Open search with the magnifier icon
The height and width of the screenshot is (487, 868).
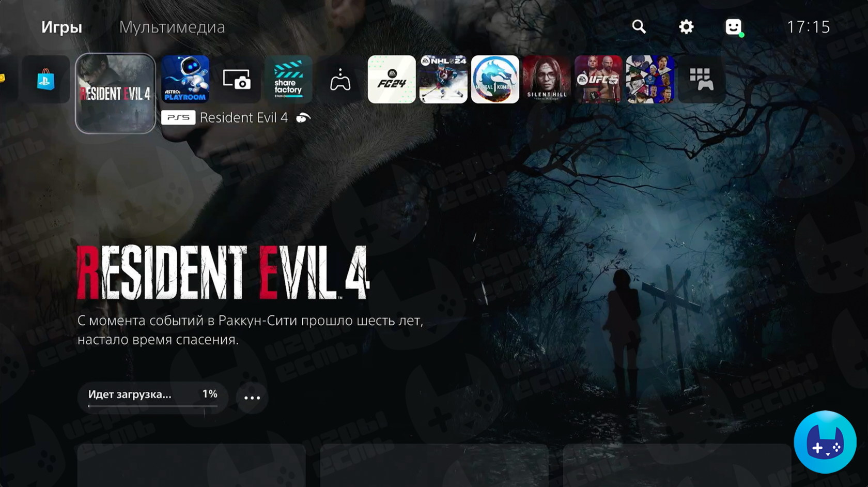click(x=639, y=27)
